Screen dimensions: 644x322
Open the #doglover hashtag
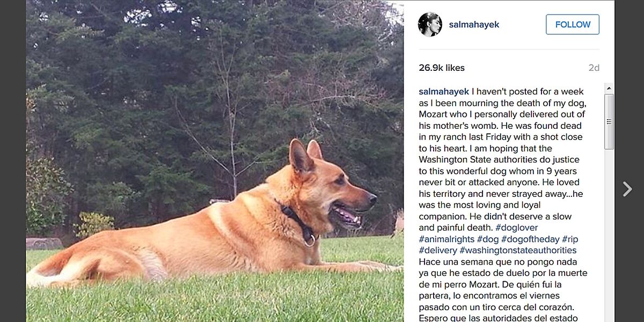coord(516,228)
